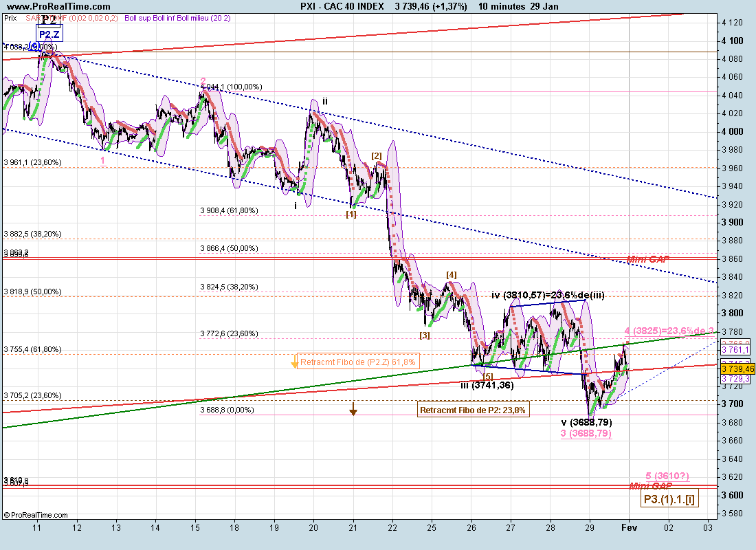This screenshot has height=550, width=756.
Task: Click the brown down arrow above 3 688,8
Action: (x=353, y=409)
